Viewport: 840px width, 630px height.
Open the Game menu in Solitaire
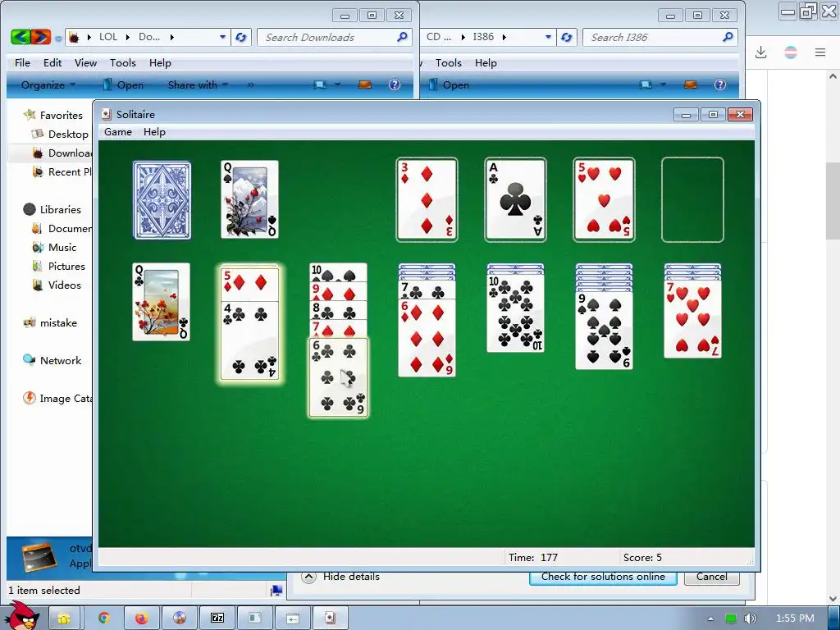pyautogui.click(x=118, y=132)
